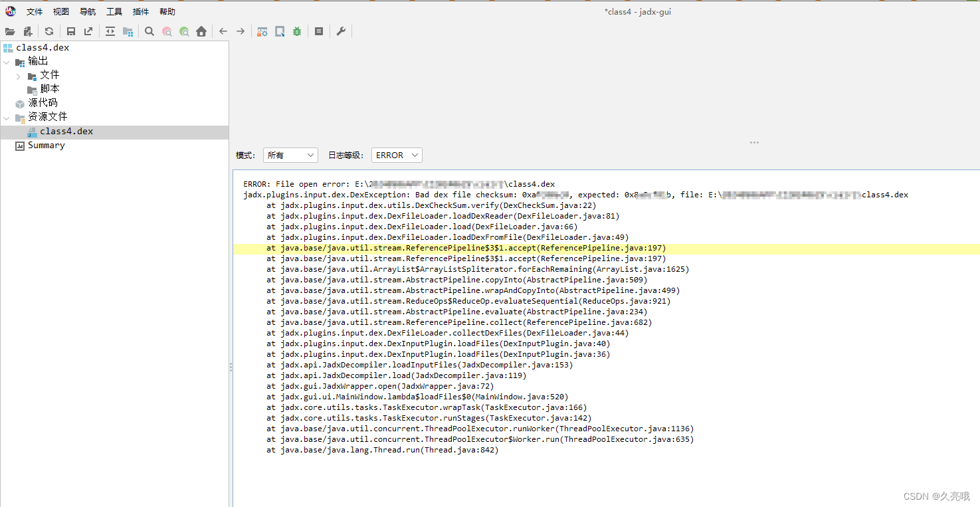The width and height of the screenshot is (980, 507).
Task: Open the 导航 menu
Action: pos(88,12)
